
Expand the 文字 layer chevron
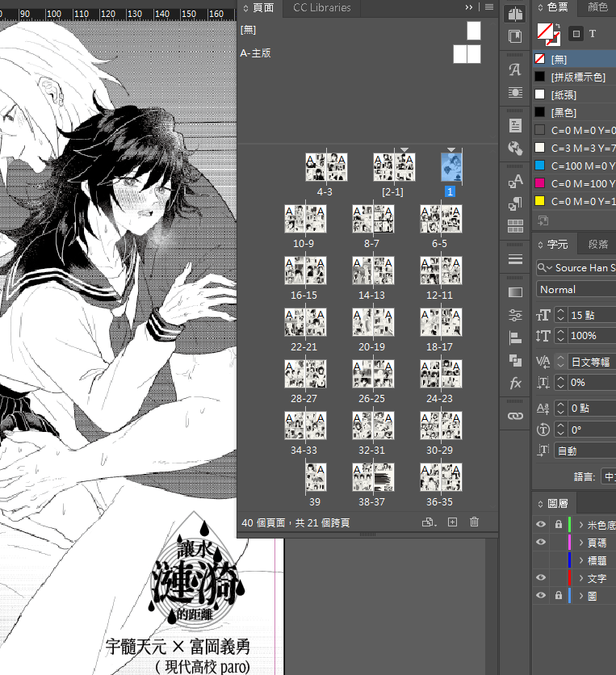pyautogui.click(x=581, y=578)
